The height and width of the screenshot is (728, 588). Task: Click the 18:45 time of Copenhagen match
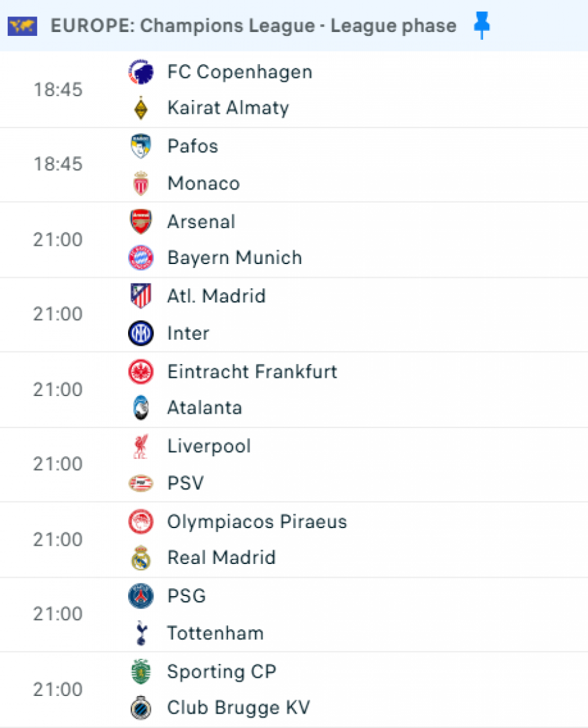click(58, 90)
